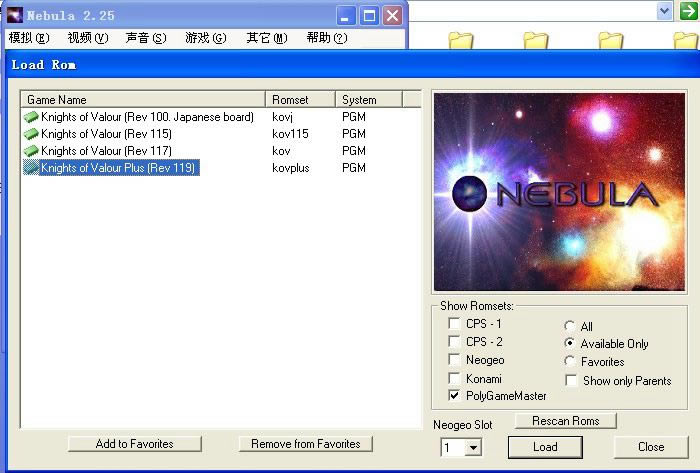This screenshot has width=700, height=473.
Task: Enable the CPS - 1 checkbox
Action: 456,324
